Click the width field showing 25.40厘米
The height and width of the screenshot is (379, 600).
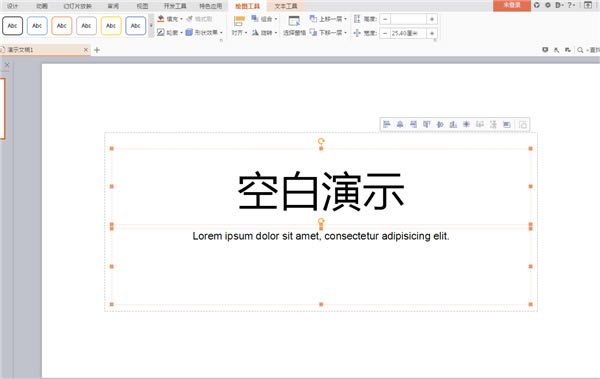(408, 33)
